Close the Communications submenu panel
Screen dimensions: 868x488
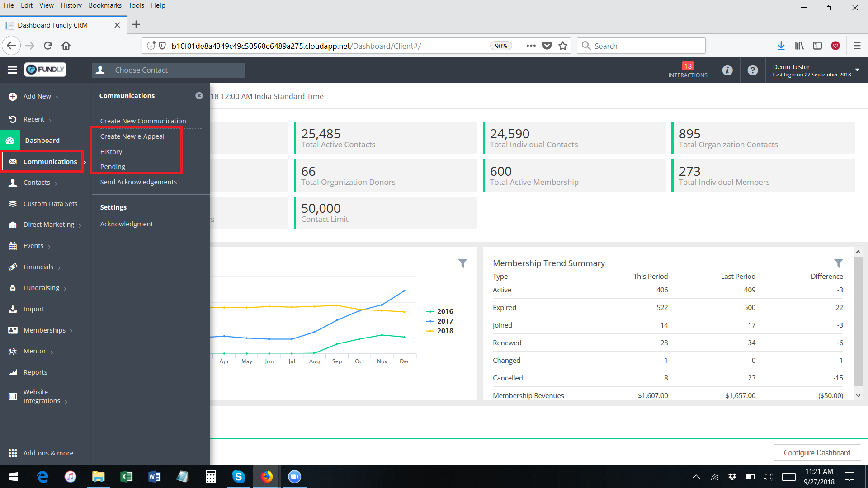pos(199,96)
